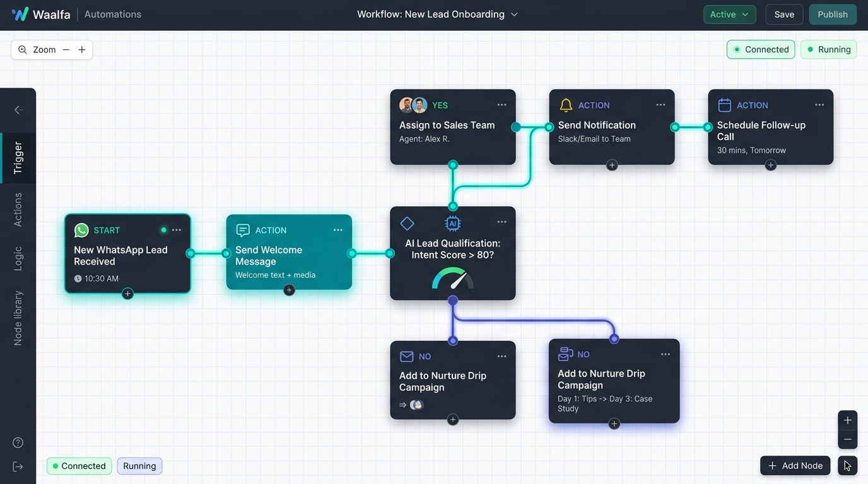This screenshot has height=484, width=868.
Task: Click the intent score gauge
Action: (453, 279)
